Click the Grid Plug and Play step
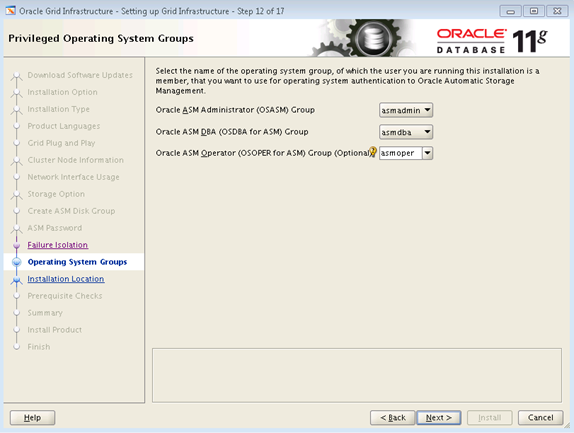 [61, 143]
